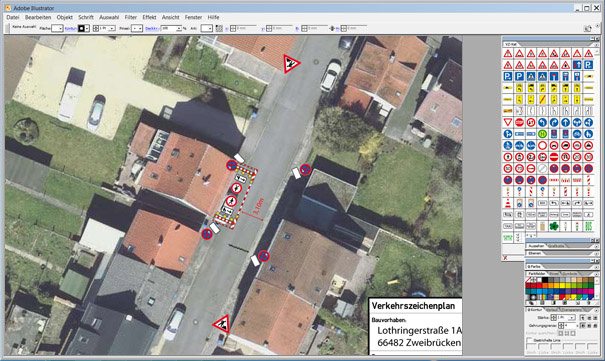Image resolution: width=605 pixels, height=361 pixels.
Task: Pick the green clover symbol
Action: point(554,226)
